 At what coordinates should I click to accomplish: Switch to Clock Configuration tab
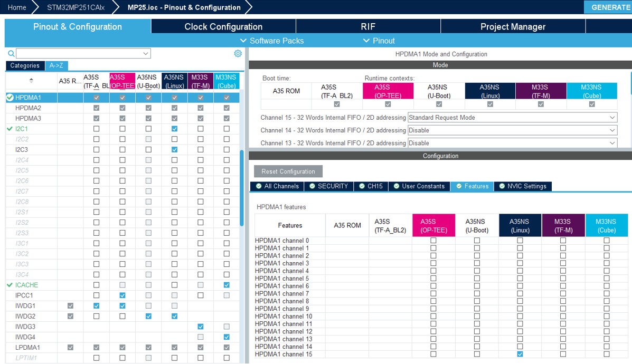[223, 26]
